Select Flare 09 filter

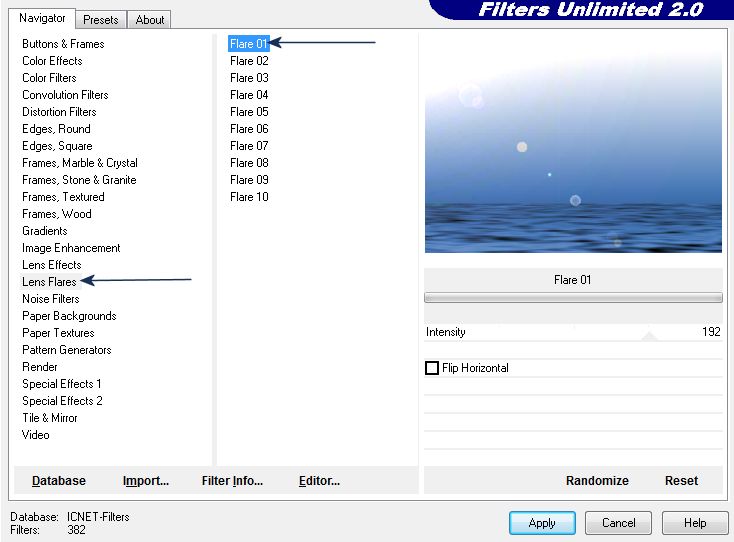point(249,180)
